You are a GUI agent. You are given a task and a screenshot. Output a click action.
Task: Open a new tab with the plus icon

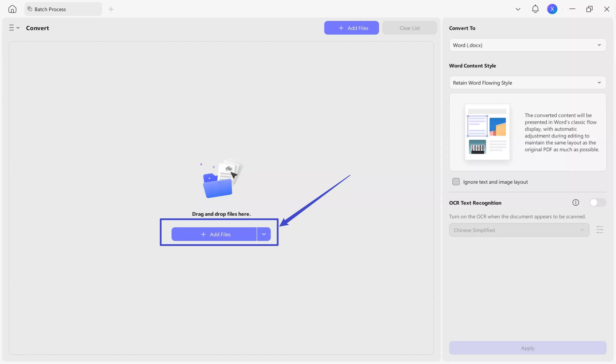click(111, 9)
